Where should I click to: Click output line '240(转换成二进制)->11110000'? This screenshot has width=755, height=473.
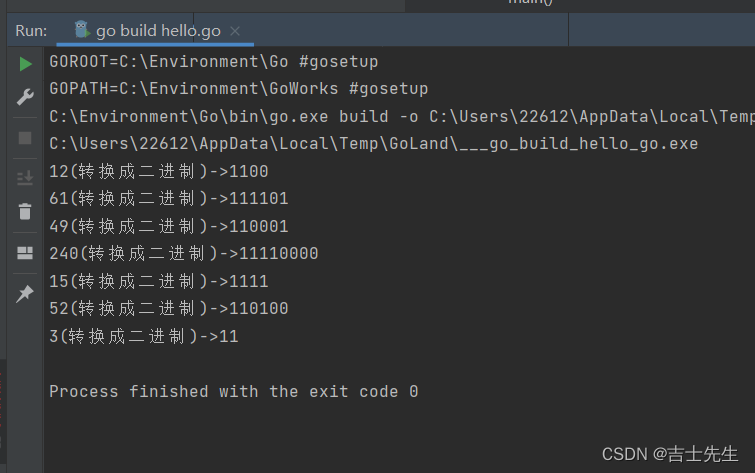pos(184,253)
